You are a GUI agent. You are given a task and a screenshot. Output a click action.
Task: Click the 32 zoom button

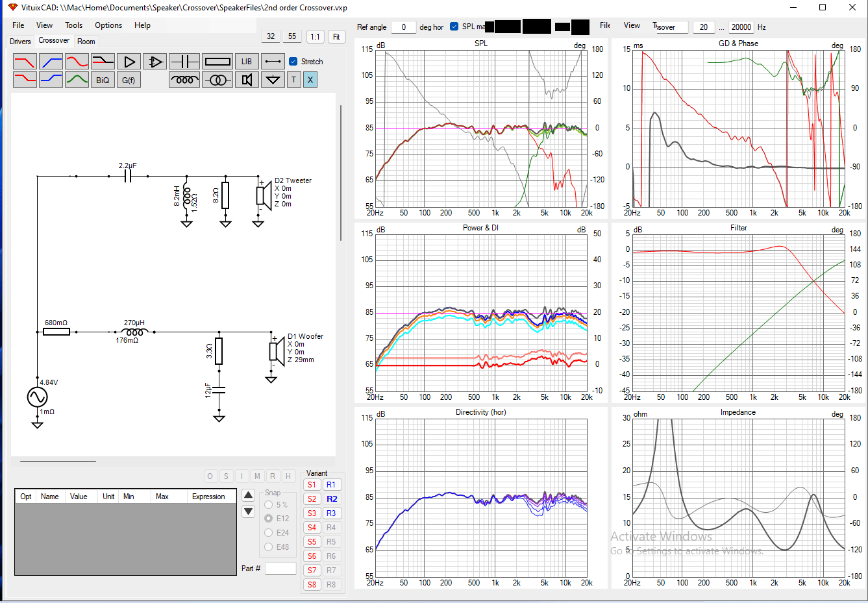(271, 36)
